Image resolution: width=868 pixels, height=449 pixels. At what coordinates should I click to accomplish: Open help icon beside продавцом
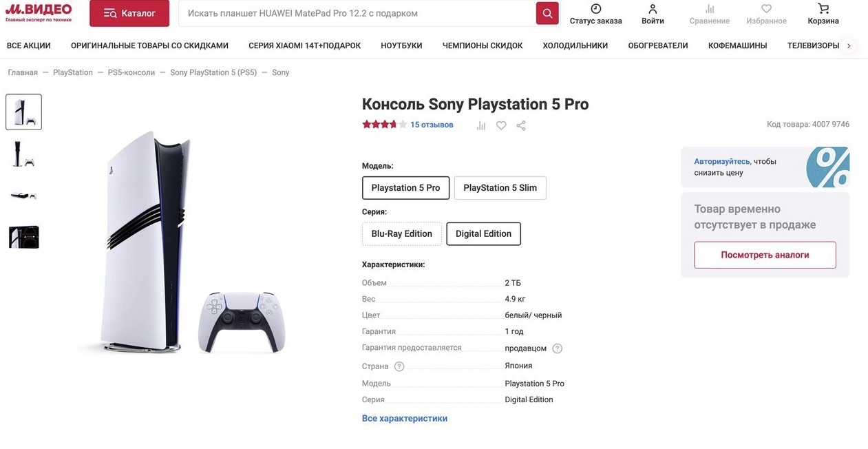[558, 348]
